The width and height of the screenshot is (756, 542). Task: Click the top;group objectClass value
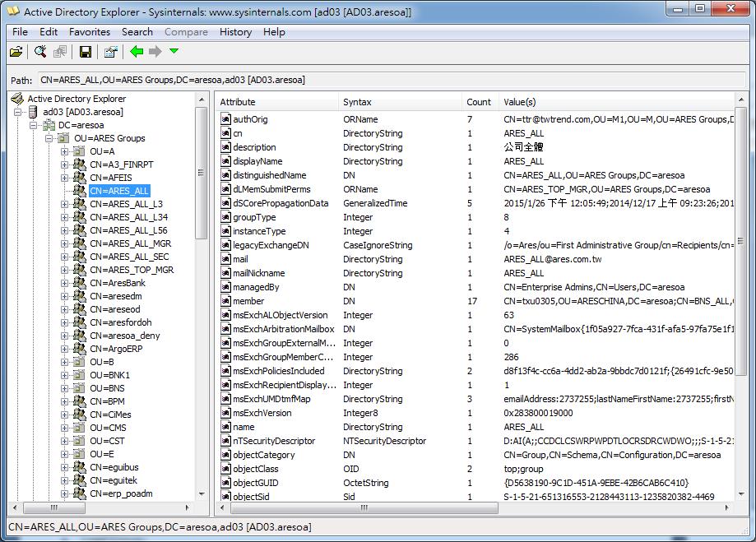click(523, 469)
